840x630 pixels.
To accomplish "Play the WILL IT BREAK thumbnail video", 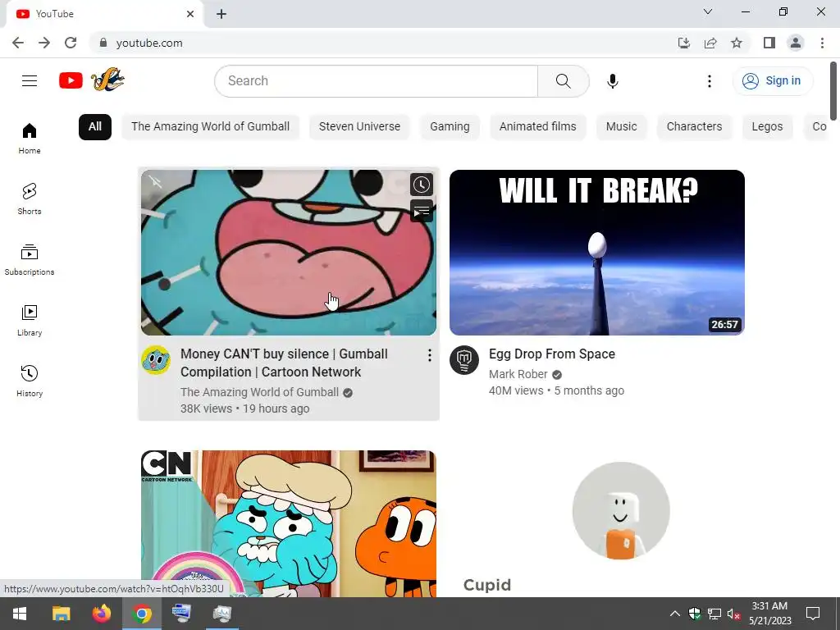I will click(597, 253).
